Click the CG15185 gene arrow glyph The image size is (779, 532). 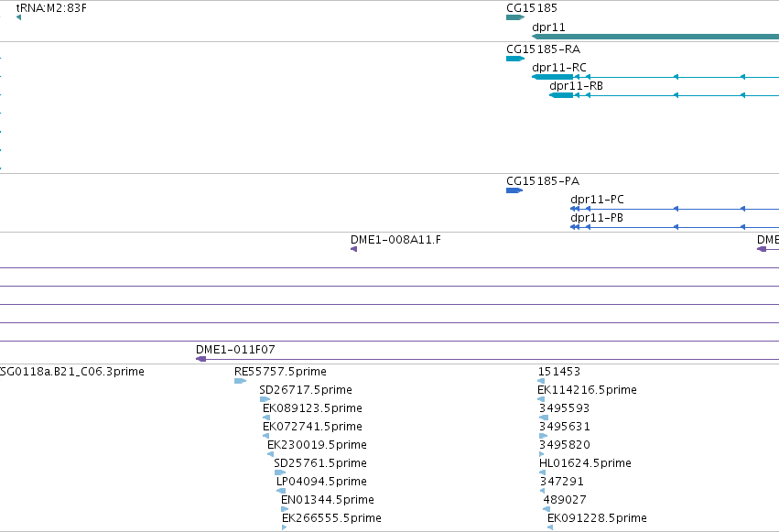[x=515, y=17]
